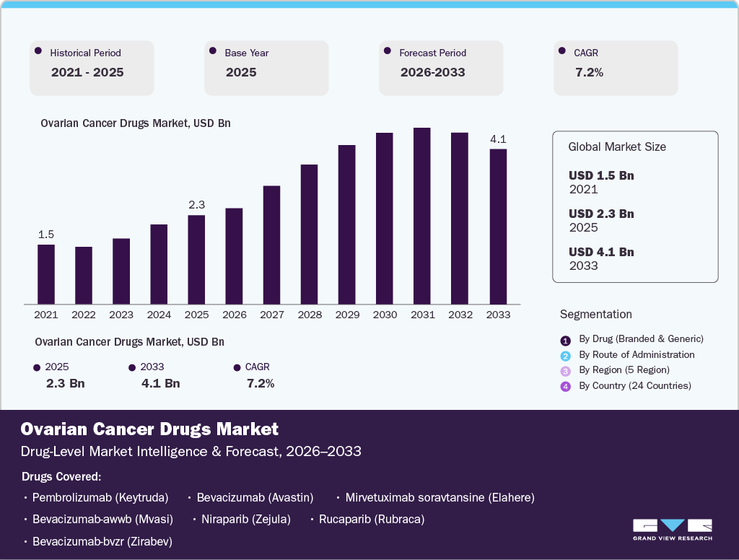Click the Grand View Research logo
The width and height of the screenshot is (739, 560).
tap(672, 530)
